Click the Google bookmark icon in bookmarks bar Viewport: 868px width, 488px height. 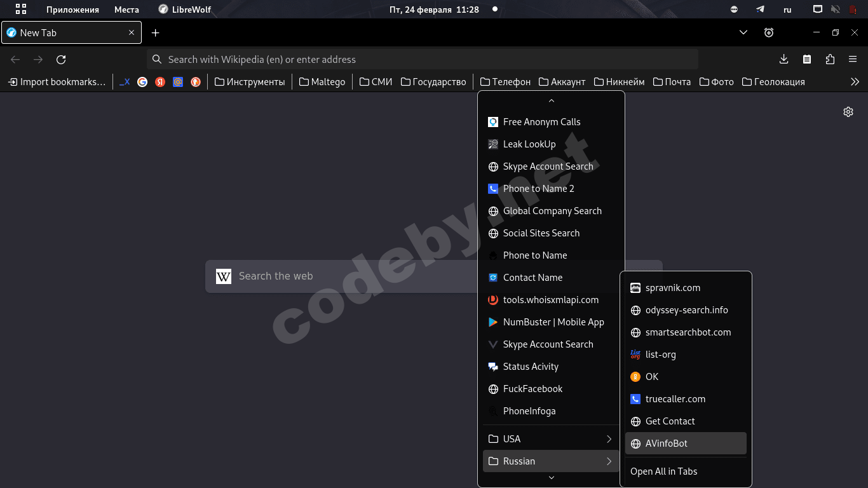tap(142, 82)
